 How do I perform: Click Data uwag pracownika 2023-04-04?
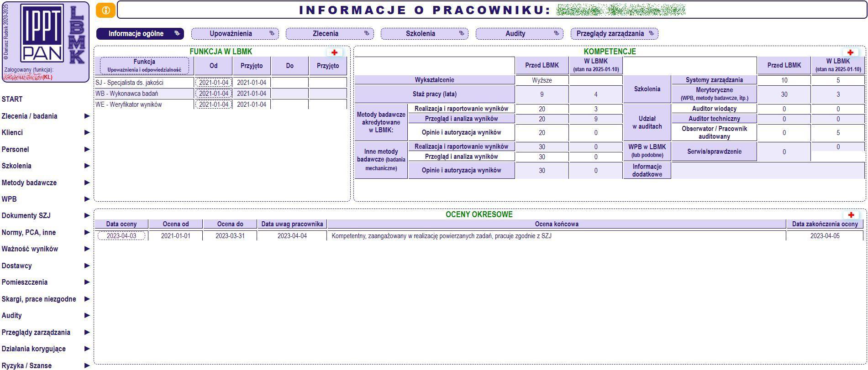(292, 236)
